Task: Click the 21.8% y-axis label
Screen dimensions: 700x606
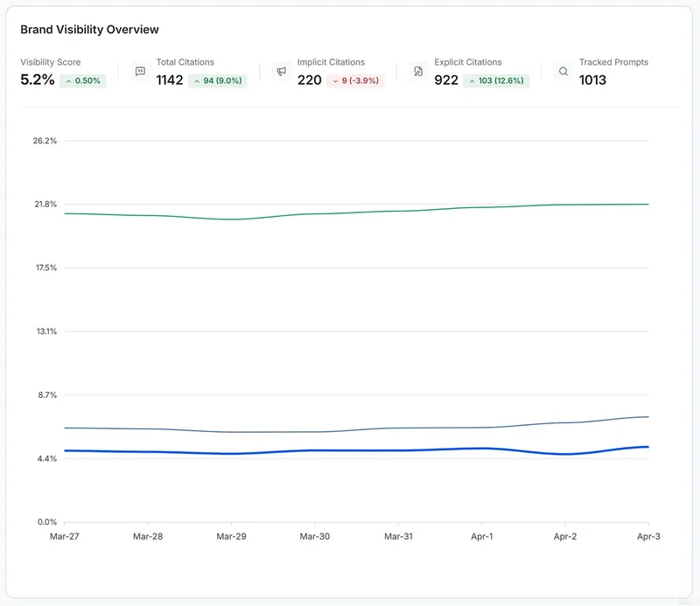Action: (44, 205)
